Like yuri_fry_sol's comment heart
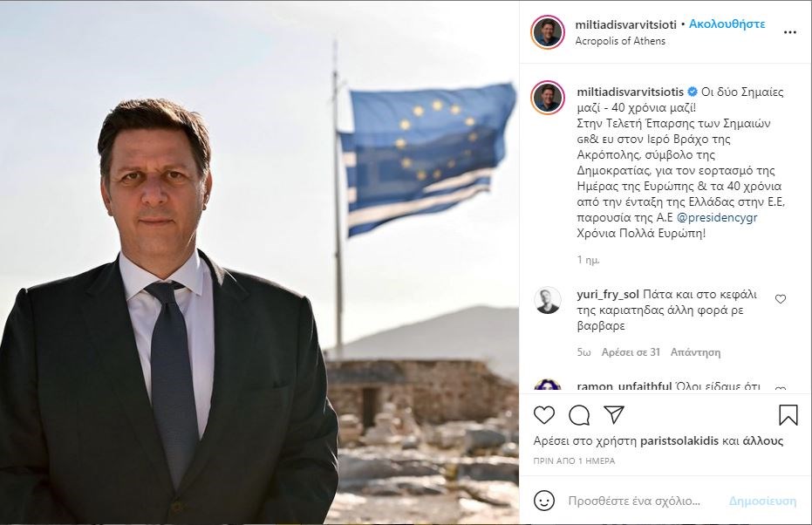The width and height of the screenshot is (812, 525). point(781,299)
